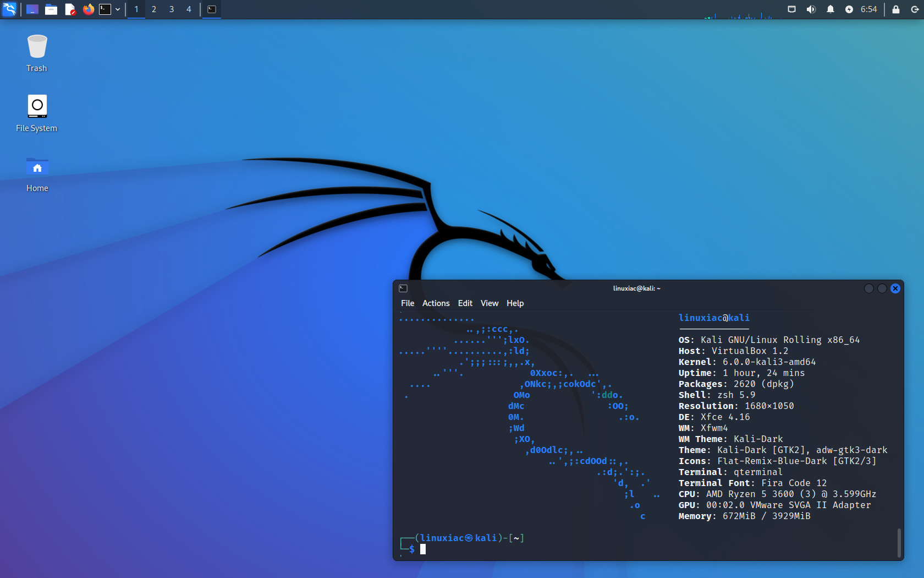924x578 pixels.
Task: Open the View menu in the terminal window
Action: pyautogui.click(x=489, y=303)
